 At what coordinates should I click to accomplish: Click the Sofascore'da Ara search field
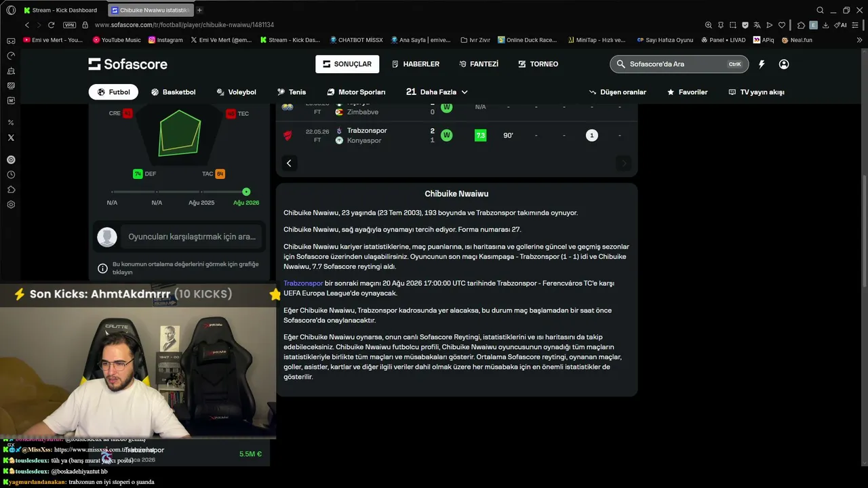679,64
